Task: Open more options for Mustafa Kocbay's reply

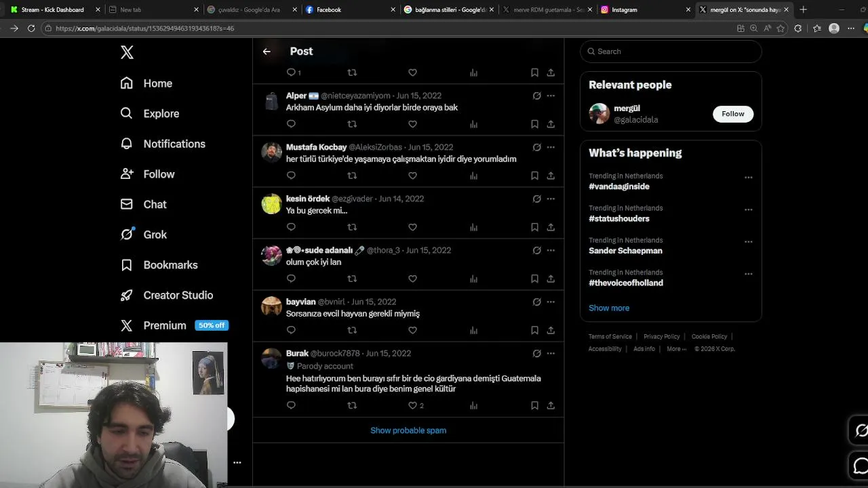Action: [x=551, y=147]
